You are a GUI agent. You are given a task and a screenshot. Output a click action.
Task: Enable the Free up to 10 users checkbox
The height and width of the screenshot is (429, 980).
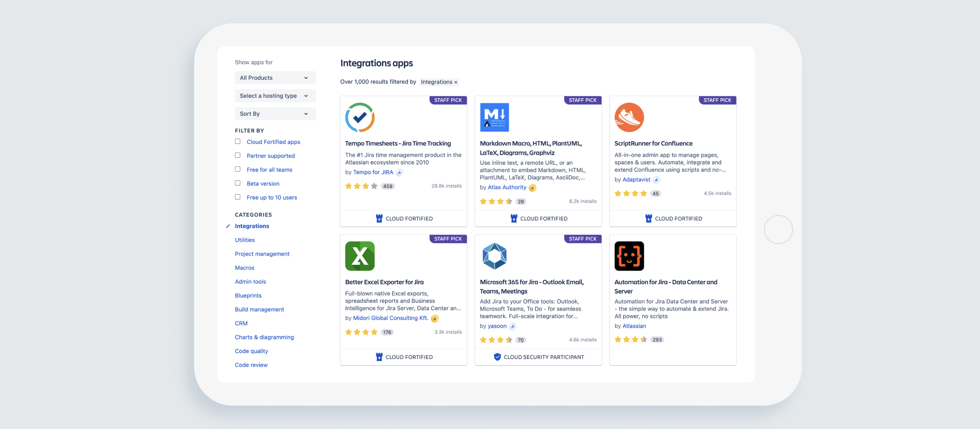pyautogui.click(x=238, y=197)
